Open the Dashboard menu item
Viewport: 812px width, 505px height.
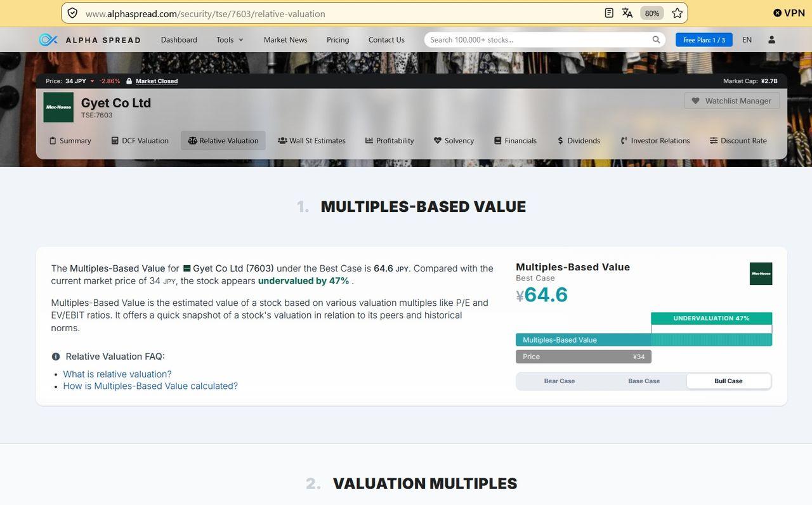179,39
